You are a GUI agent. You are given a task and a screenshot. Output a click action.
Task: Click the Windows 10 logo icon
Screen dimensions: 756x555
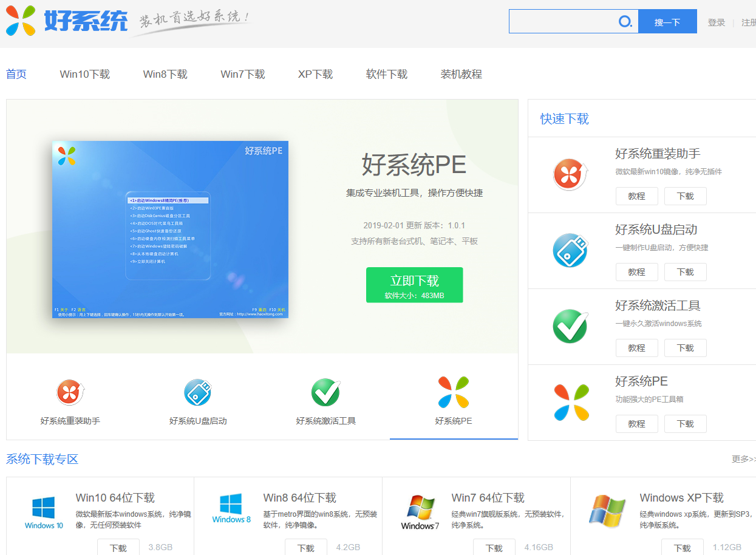pyautogui.click(x=44, y=512)
